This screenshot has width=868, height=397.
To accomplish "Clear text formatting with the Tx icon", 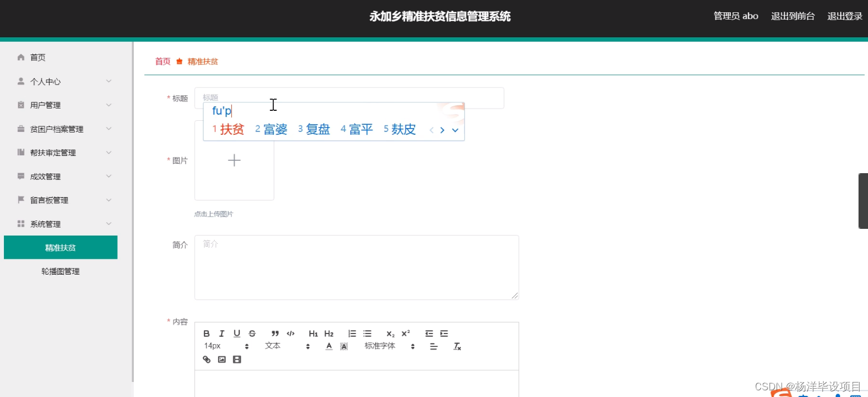I will pos(457,346).
